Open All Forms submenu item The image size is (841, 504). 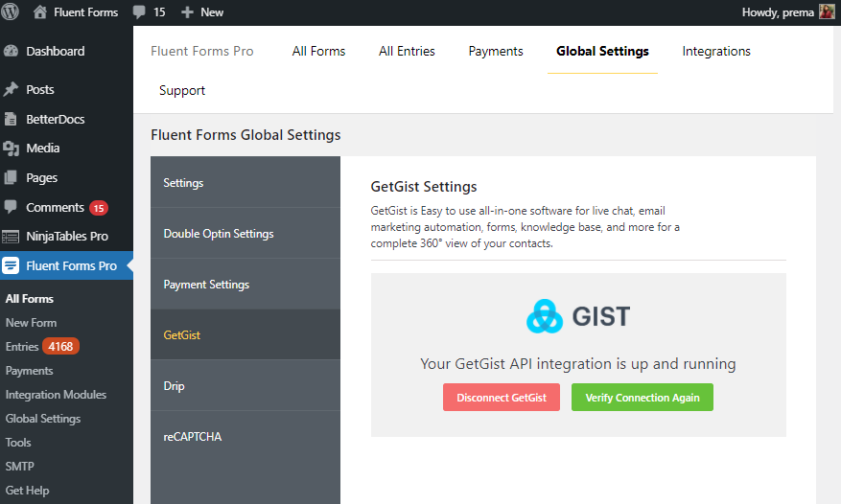30,299
